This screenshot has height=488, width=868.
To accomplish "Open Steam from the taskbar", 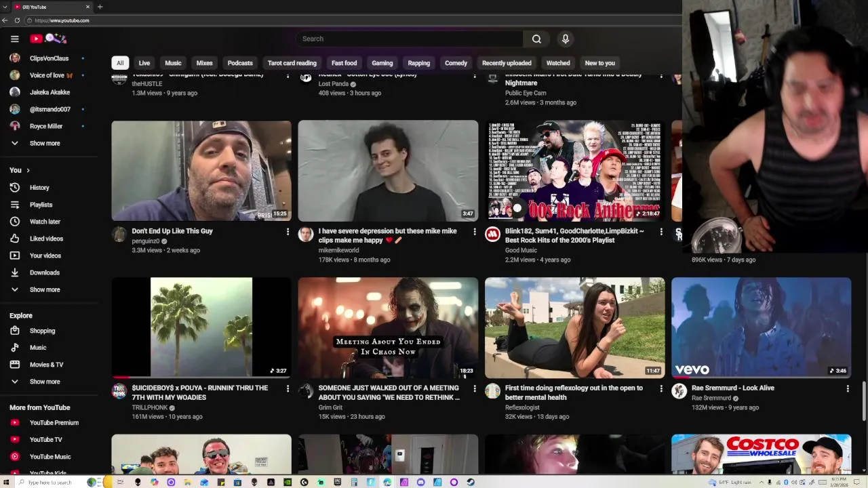I will tap(471, 483).
